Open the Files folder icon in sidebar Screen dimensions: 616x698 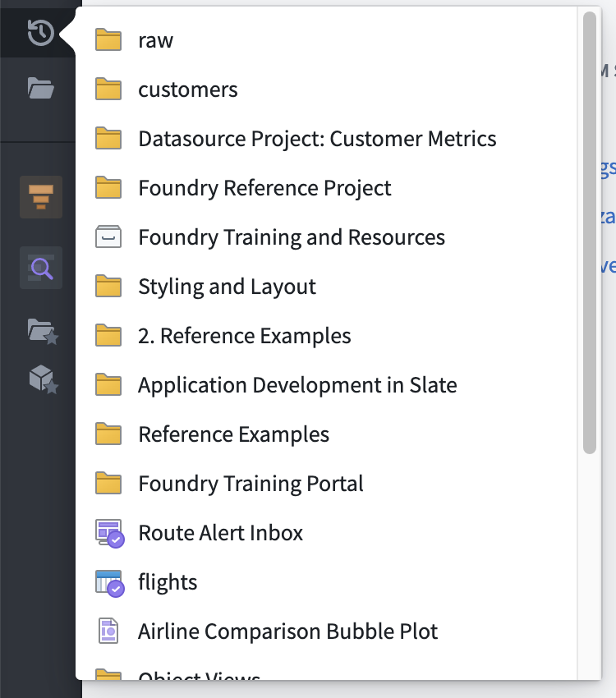[x=41, y=88]
